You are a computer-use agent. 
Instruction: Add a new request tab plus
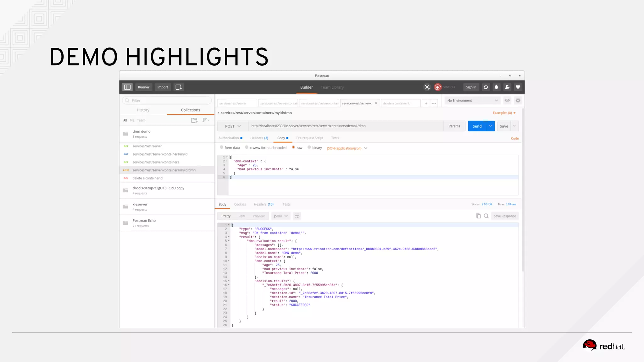[426, 103]
